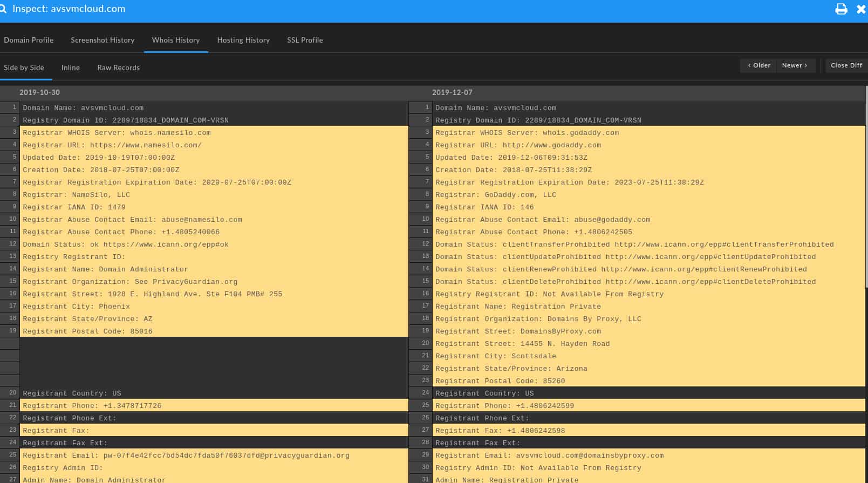Click the Newer button
Screen dimensions: 868x483
pos(795,65)
